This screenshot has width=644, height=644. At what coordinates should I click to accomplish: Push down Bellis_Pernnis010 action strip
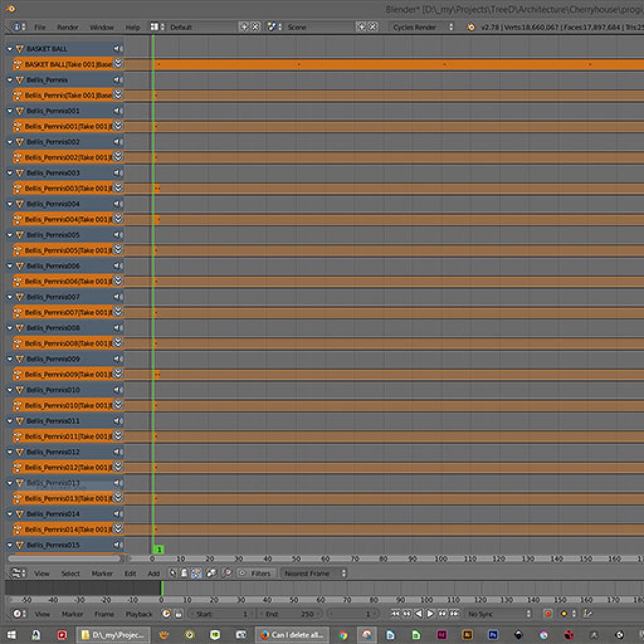(118, 405)
